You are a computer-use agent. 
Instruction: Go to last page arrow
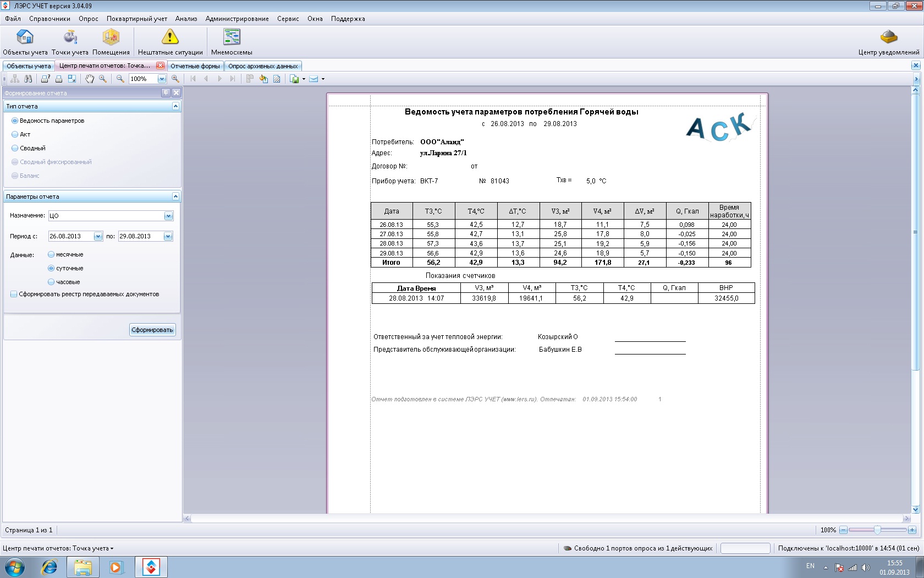[233, 79]
